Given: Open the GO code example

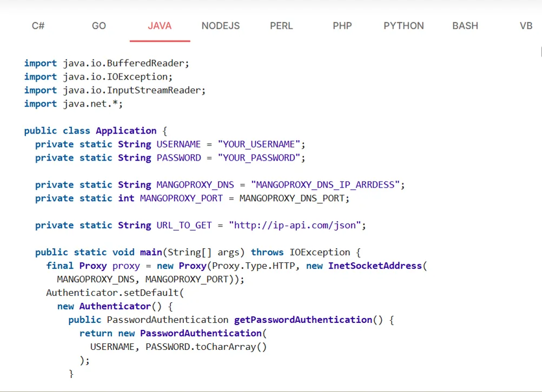Looking at the screenshot, I should coord(98,25).
